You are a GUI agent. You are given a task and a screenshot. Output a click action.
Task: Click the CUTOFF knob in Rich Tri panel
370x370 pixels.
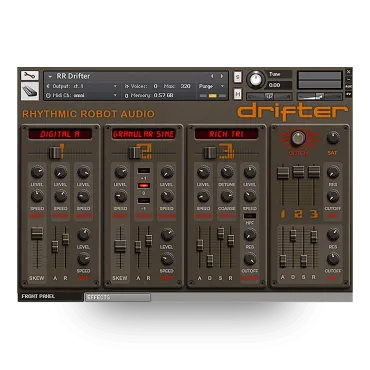(x=250, y=259)
